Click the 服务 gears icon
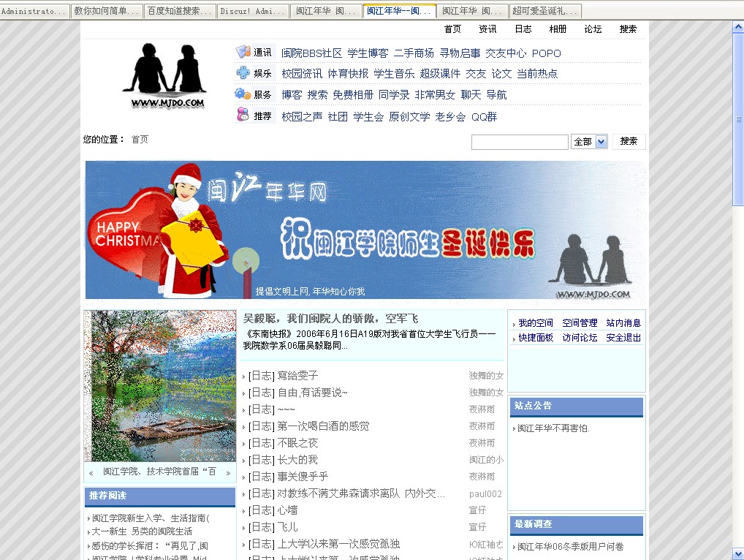The image size is (744, 560). pyautogui.click(x=243, y=94)
